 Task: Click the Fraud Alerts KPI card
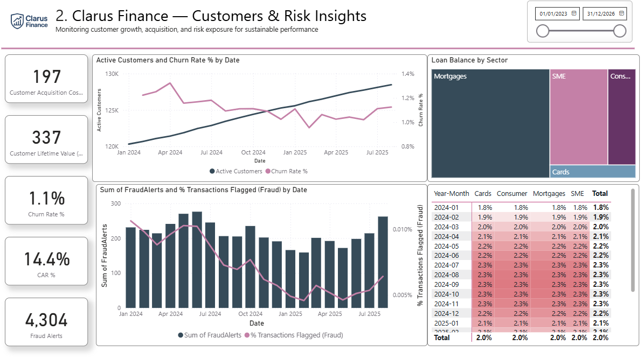[x=46, y=322]
